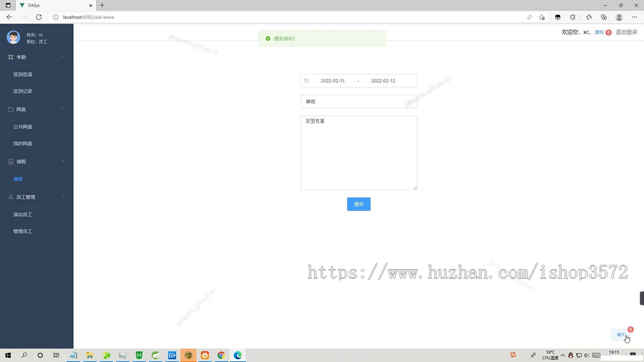The height and width of the screenshot is (362, 644).
Task: Click the Edge profile avatar icon
Action: tap(619, 17)
